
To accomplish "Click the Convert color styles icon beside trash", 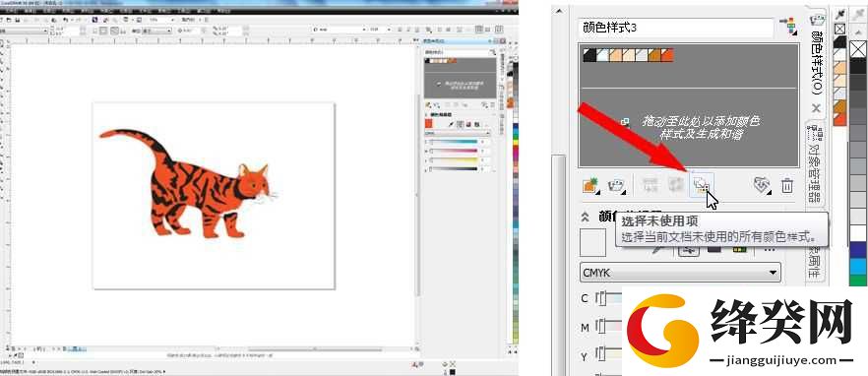I will coord(762,185).
